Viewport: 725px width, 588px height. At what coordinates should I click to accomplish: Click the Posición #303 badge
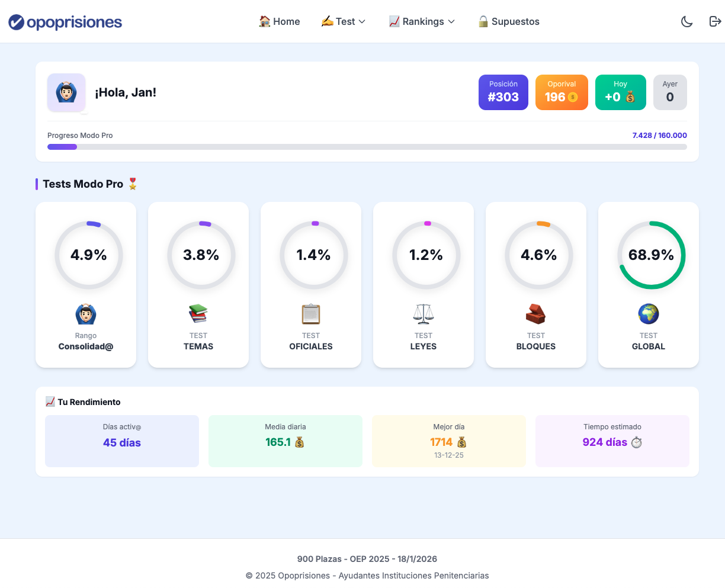[x=503, y=92]
